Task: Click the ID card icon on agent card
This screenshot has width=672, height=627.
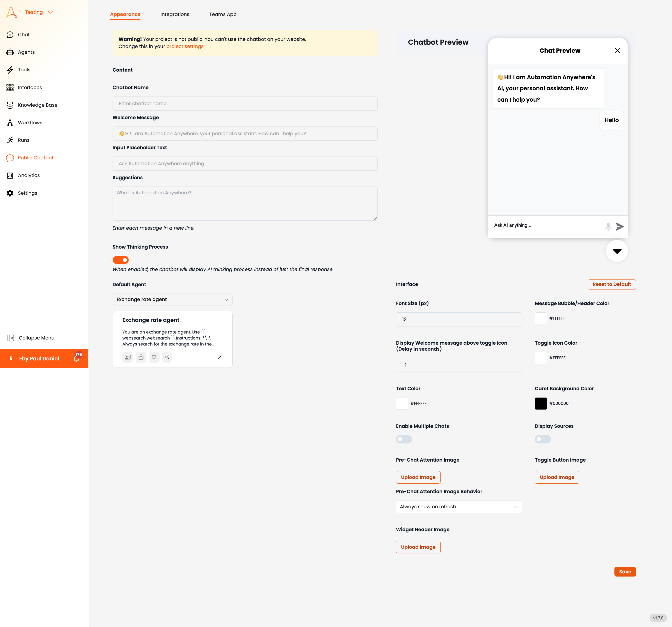Action: 128,357
